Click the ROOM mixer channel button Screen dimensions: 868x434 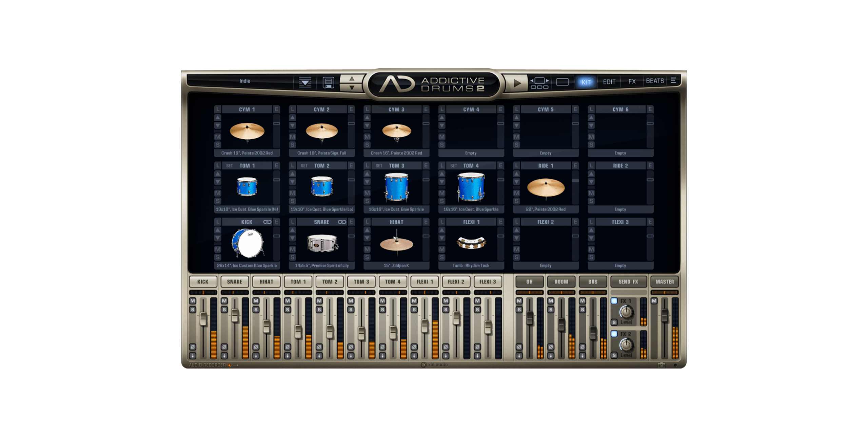tap(561, 282)
